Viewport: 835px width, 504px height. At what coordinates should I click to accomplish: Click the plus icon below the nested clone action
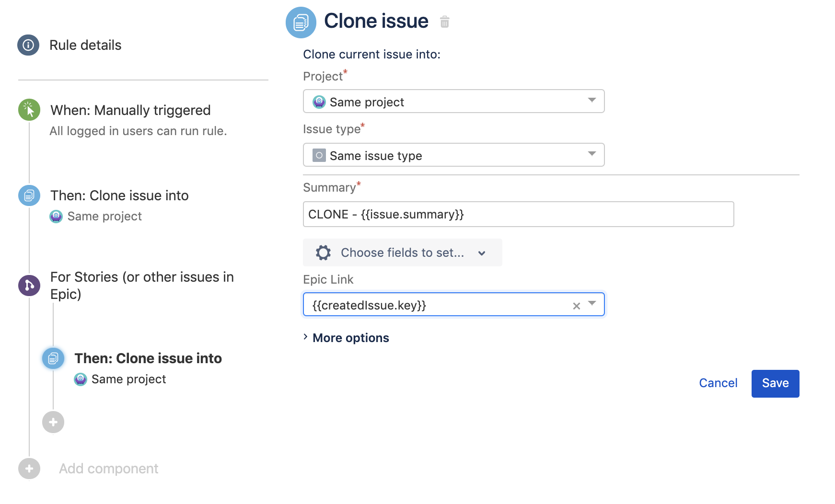coord(53,422)
